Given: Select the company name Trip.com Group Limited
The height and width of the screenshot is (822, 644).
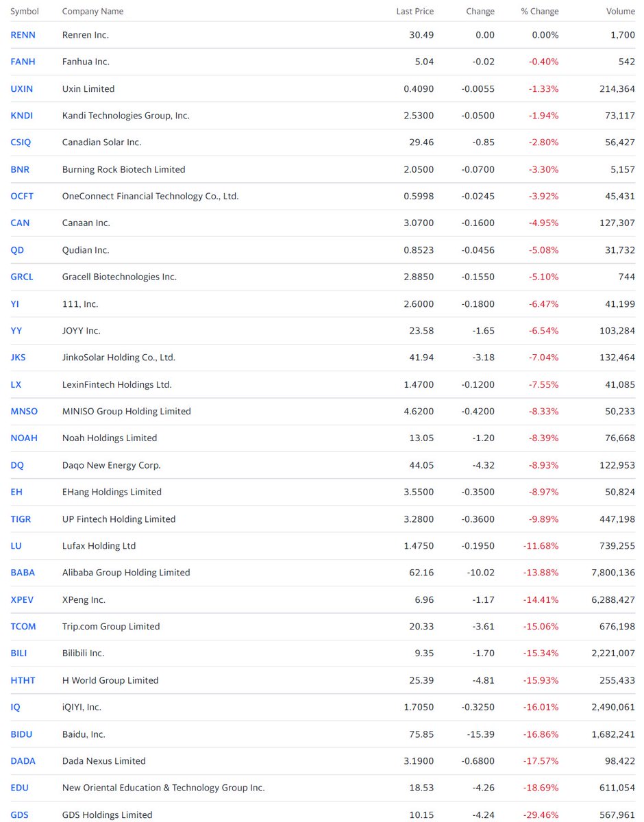Looking at the screenshot, I should [111, 626].
